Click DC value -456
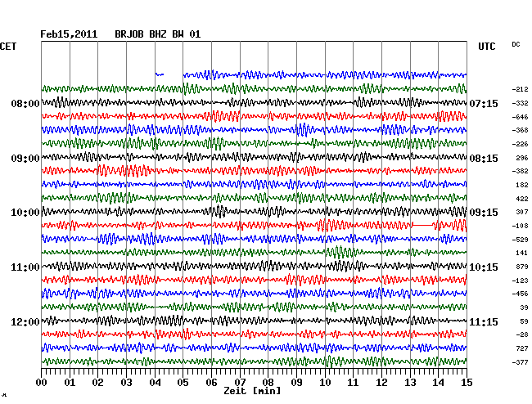Viewport: 532px width, 404px height. click(520, 294)
